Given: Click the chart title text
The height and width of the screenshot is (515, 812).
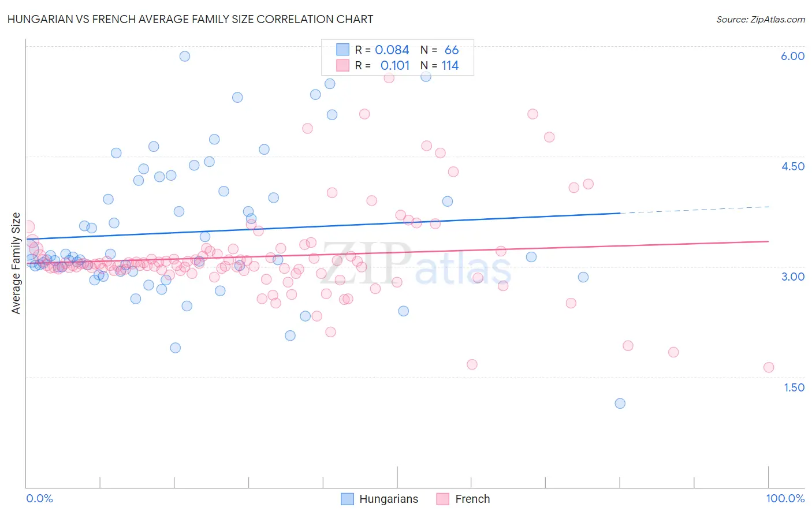Looking at the screenshot, I should (190, 19).
